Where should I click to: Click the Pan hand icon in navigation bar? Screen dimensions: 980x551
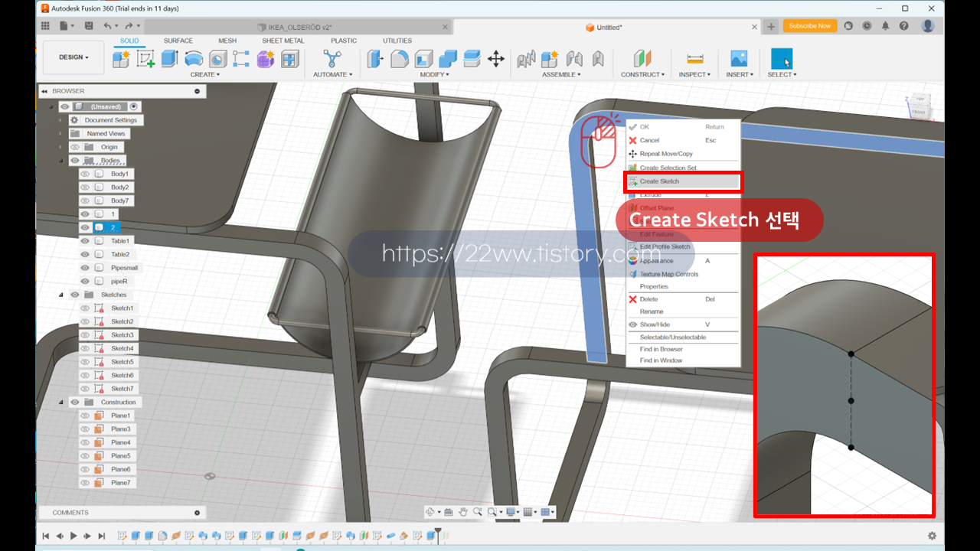point(463,512)
